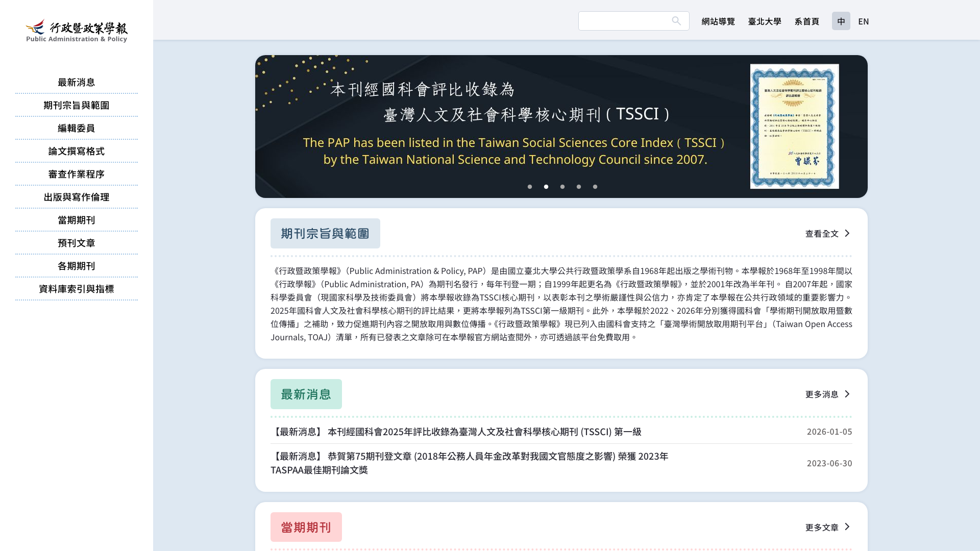The height and width of the screenshot is (551, 980).
Task: Select the first carousel indicator dot
Action: [530, 187]
